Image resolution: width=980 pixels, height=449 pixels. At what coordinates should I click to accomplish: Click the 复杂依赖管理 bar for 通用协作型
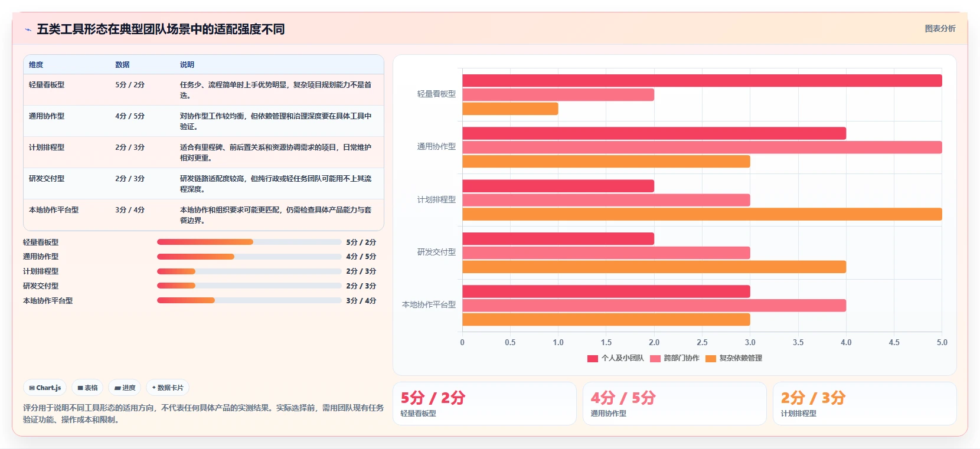606,162
